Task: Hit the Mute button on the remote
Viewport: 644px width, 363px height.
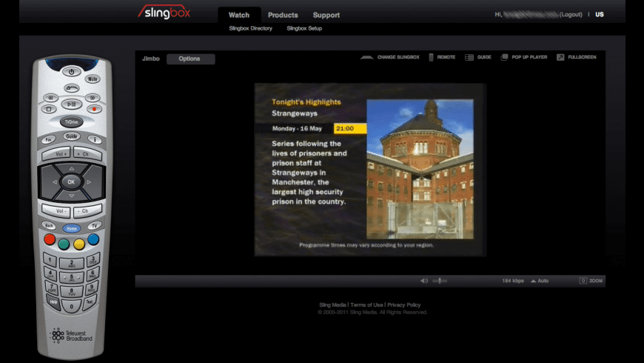Action: tap(93, 79)
